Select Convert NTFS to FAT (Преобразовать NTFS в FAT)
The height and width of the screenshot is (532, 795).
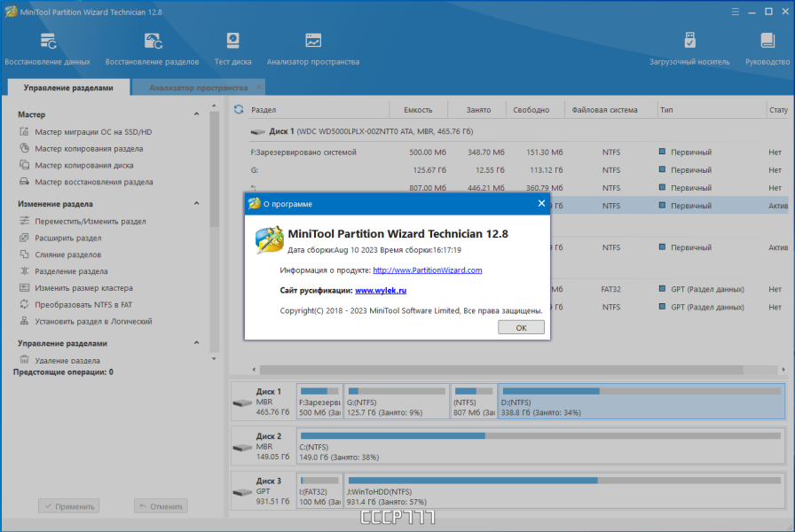click(x=83, y=304)
